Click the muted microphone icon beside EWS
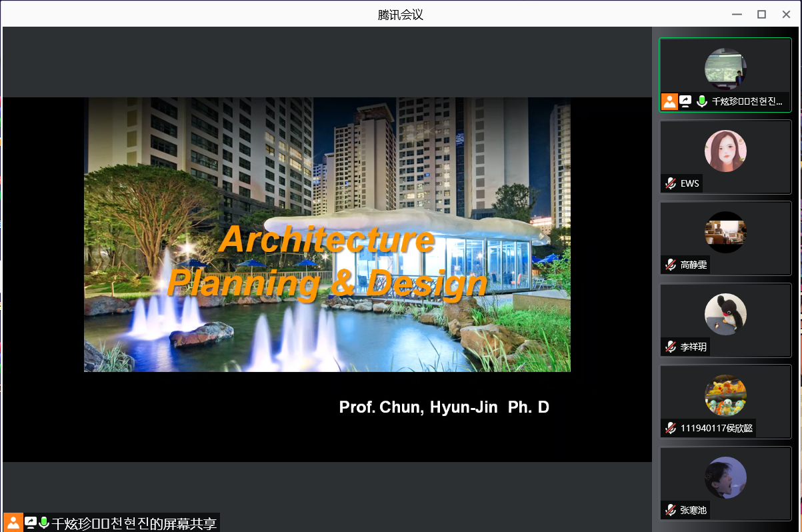802x532 pixels. (x=671, y=183)
